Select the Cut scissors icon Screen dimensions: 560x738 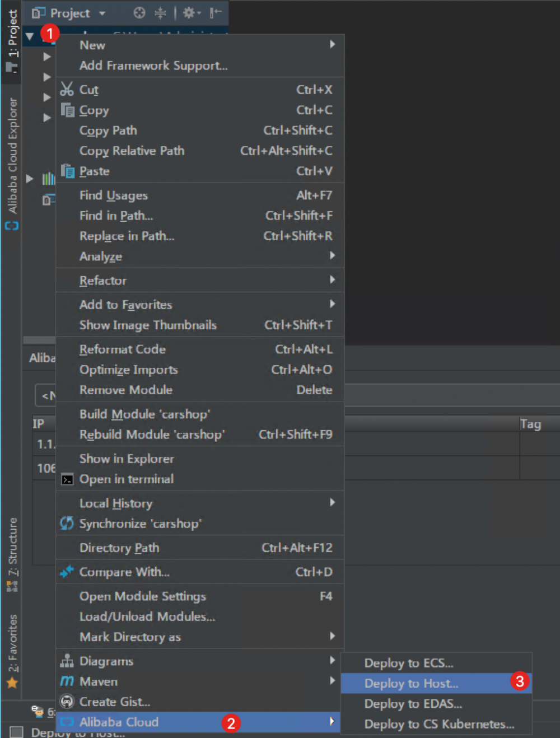[x=66, y=89]
